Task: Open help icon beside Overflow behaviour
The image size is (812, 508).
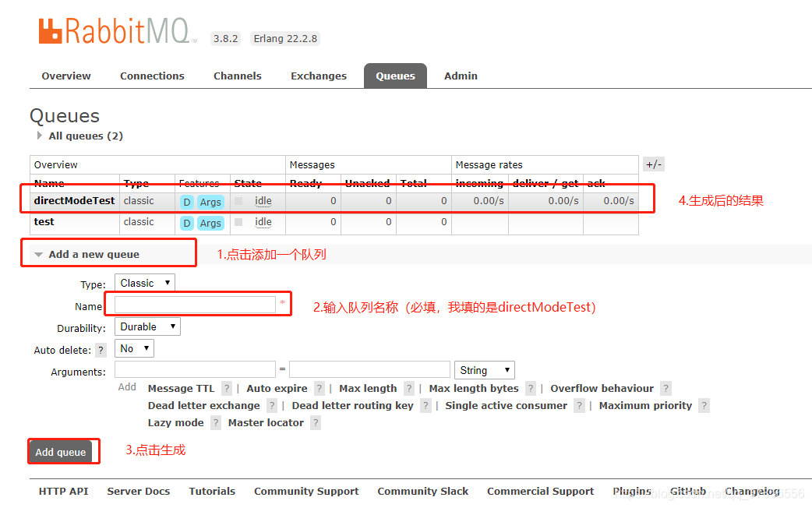Action: [666, 388]
